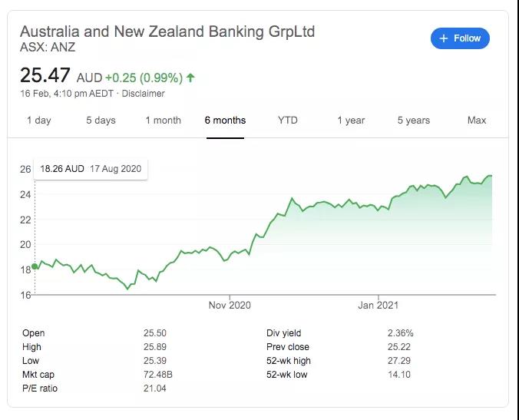This screenshot has width=519, height=420.
Task: Switch to the 5 days tab
Action: click(x=101, y=120)
